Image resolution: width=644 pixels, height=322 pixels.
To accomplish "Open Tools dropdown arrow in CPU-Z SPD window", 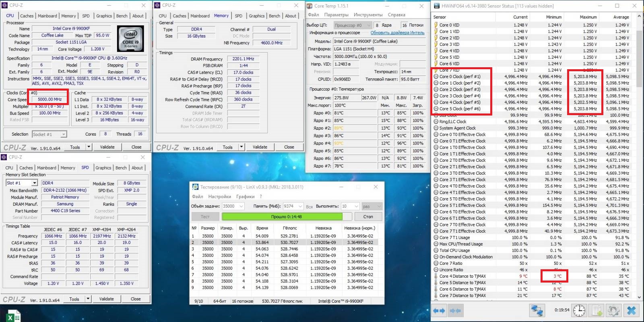I will [x=88, y=299].
